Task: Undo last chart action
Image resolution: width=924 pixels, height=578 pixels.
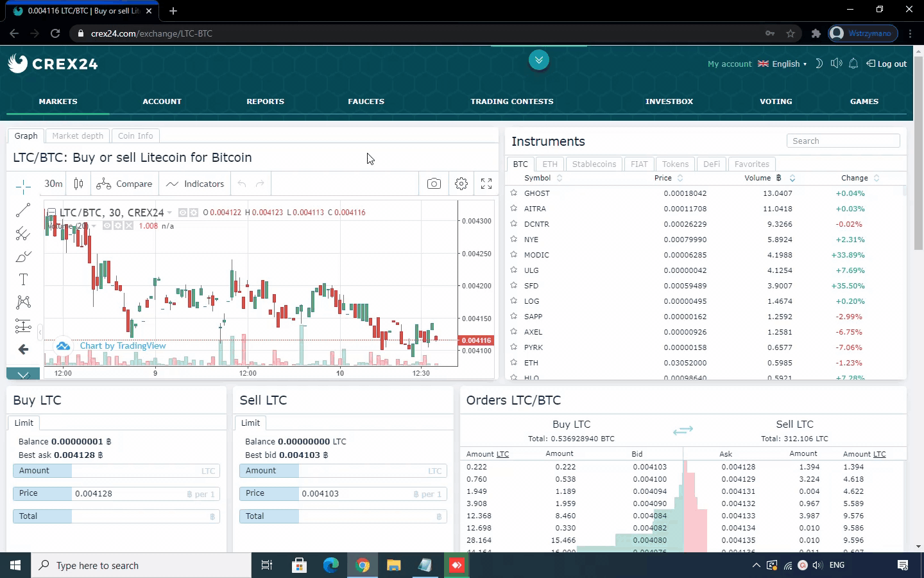Action: 242,184
